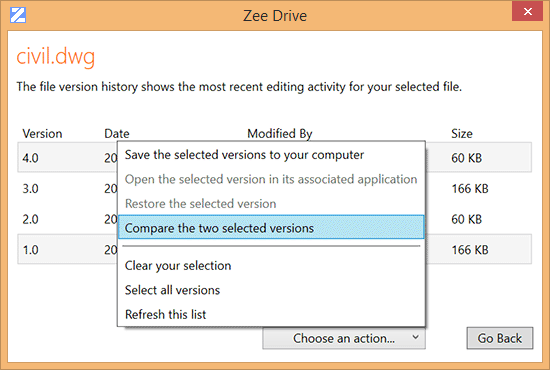Click the Zee Drive app icon
Viewport: 550px width, 370px height.
pos(18,15)
